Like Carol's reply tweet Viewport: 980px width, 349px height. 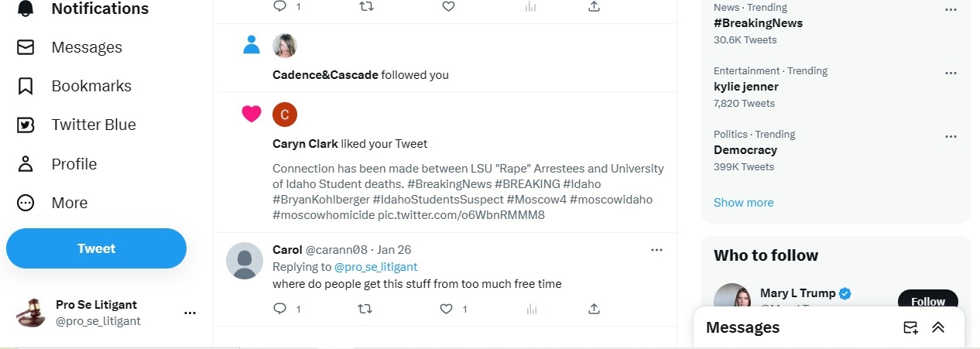[446, 309]
